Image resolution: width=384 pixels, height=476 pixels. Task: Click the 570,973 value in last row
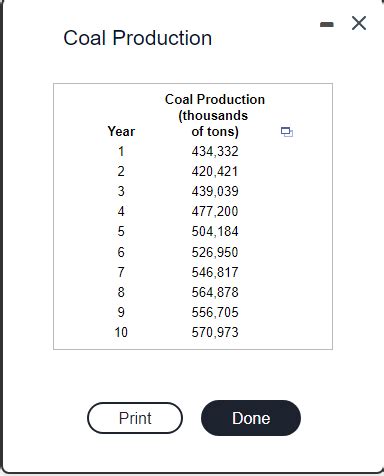pos(215,332)
